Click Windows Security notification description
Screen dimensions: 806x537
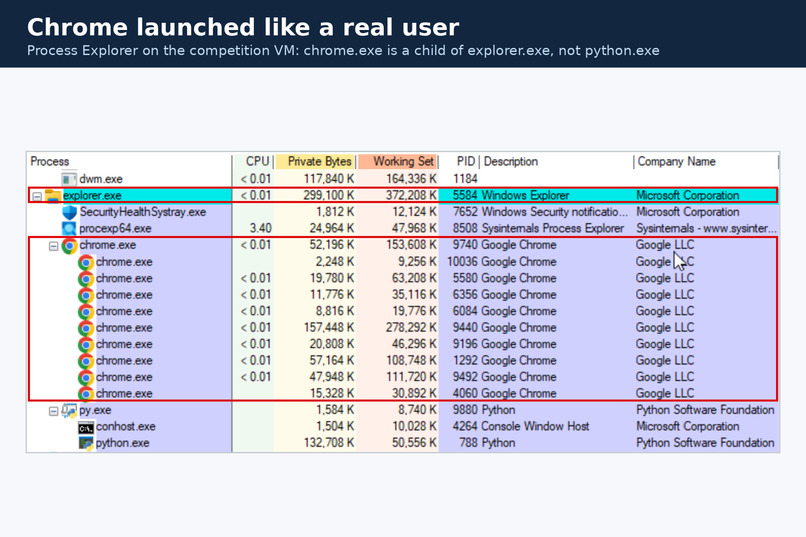(x=555, y=212)
